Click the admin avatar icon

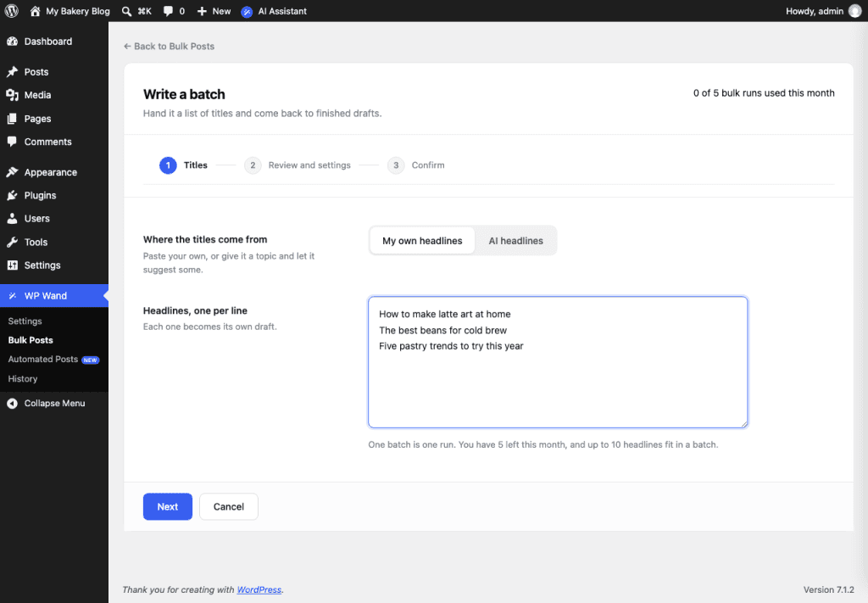click(x=854, y=11)
